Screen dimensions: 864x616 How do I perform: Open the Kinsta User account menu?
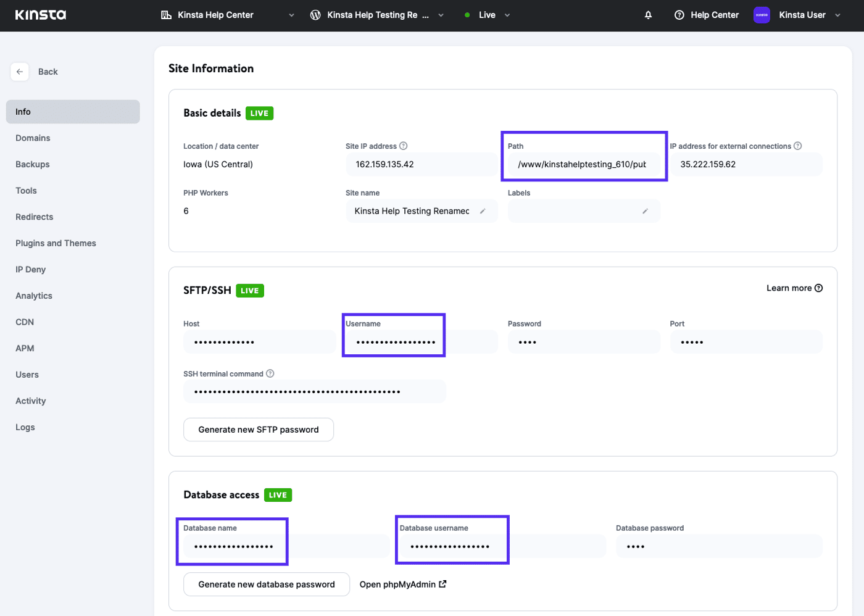tap(837, 15)
